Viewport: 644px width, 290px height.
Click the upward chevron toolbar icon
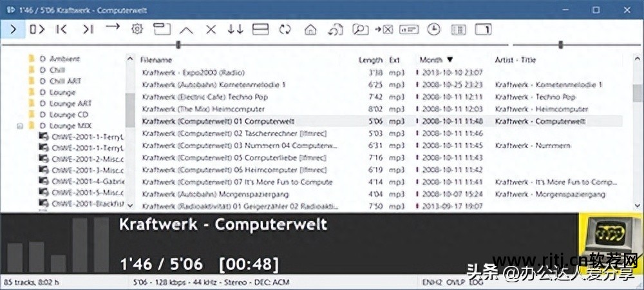pyautogui.click(x=186, y=30)
